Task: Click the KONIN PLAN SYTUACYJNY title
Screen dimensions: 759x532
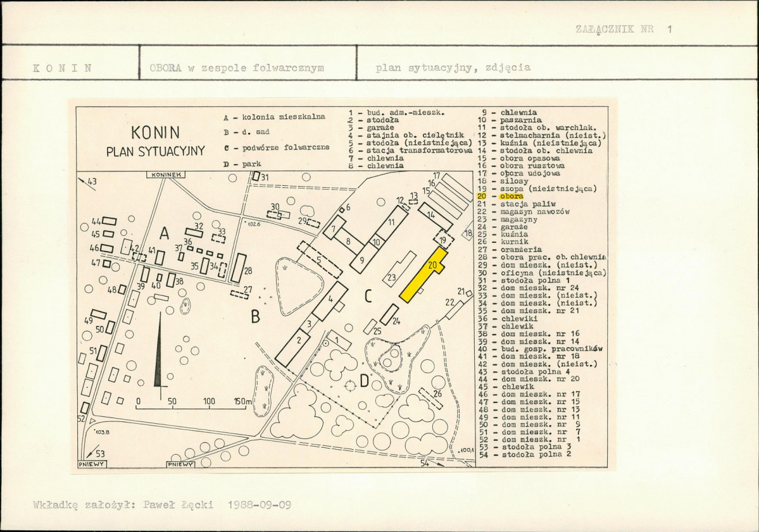Action: [155, 141]
